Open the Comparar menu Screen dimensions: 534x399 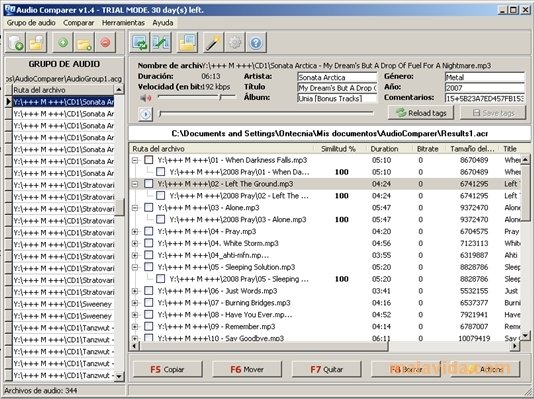(x=78, y=23)
